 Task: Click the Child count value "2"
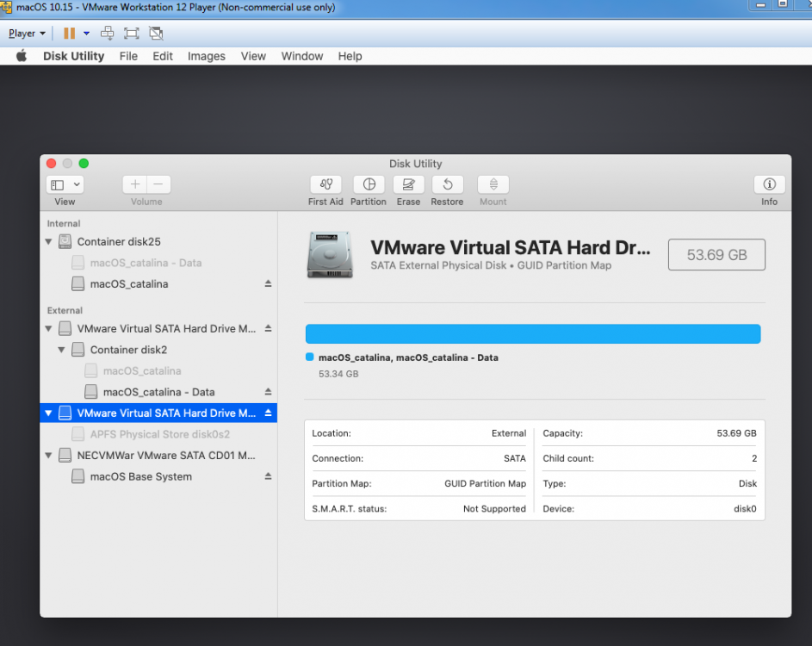[x=754, y=458]
